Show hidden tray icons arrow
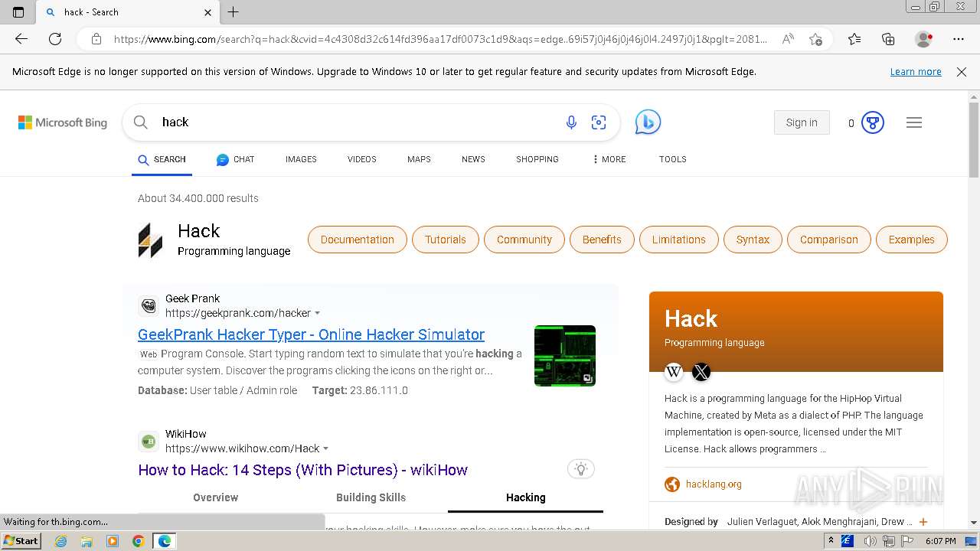 click(x=831, y=541)
